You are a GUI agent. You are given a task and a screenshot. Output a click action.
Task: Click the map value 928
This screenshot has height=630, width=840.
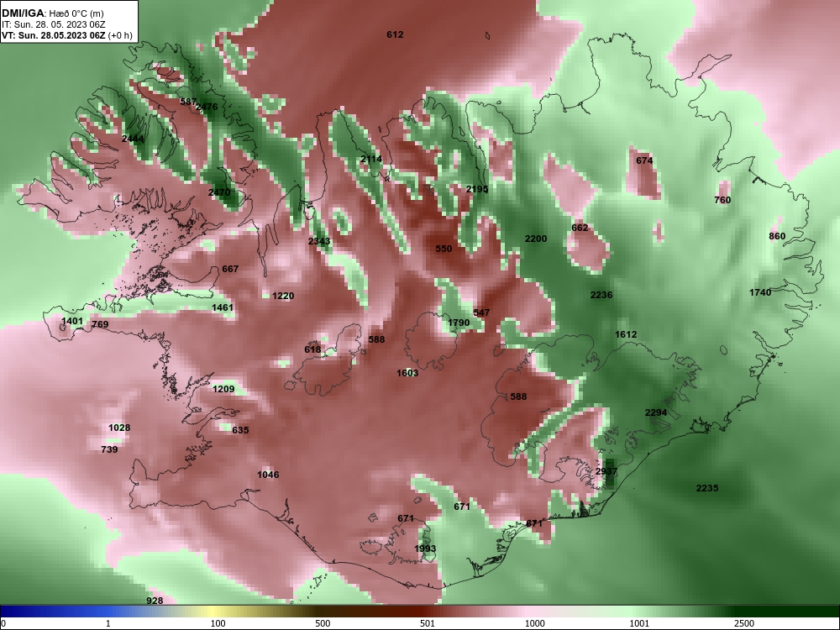click(x=155, y=601)
